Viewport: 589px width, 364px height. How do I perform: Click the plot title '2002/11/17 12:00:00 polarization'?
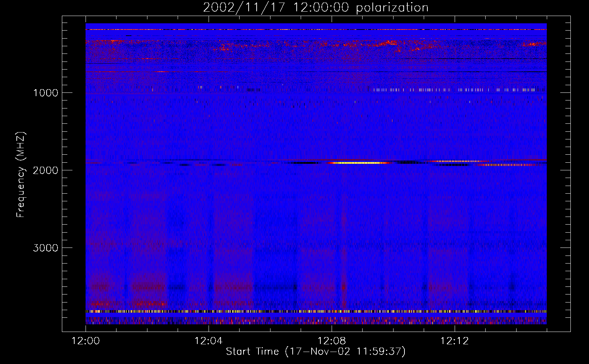(x=316, y=7)
